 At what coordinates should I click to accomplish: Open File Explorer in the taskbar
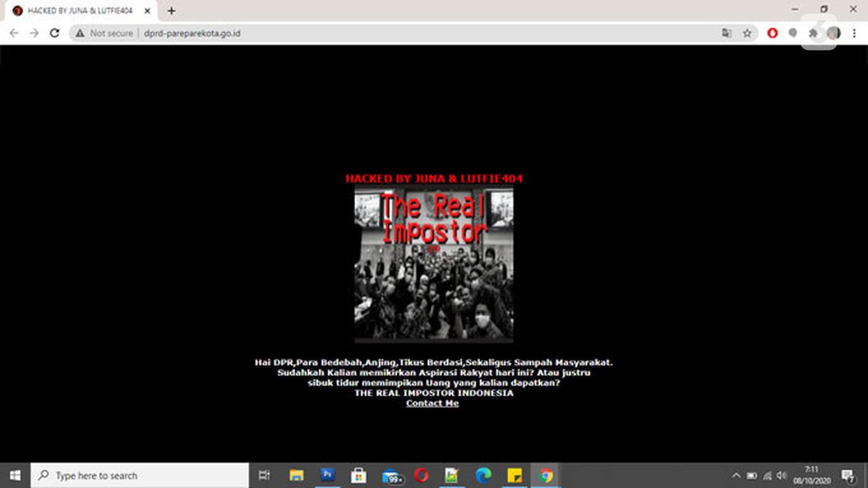click(x=296, y=475)
